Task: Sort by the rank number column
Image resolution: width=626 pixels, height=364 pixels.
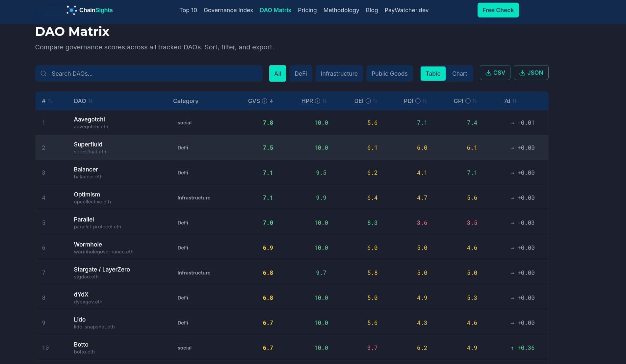Action: 50,101
